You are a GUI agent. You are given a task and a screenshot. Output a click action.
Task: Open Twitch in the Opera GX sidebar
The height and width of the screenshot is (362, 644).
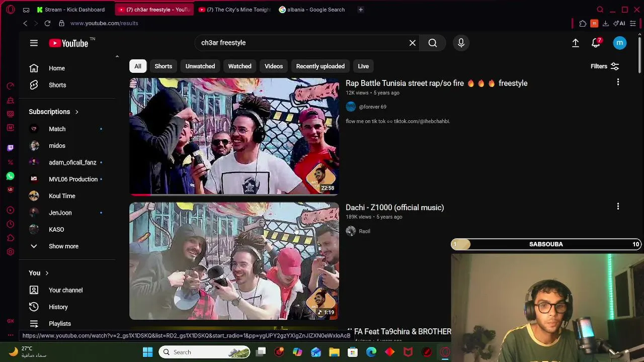(x=10, y=147)
